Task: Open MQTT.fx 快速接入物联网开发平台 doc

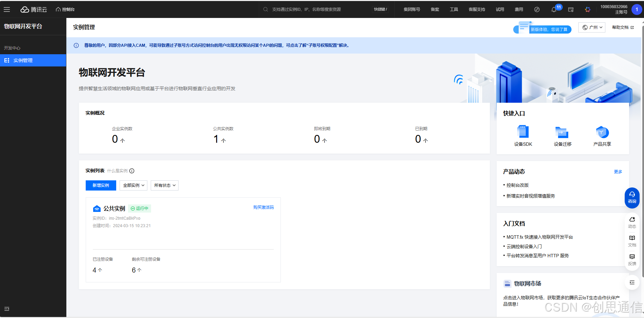Action: pos(540,237)
